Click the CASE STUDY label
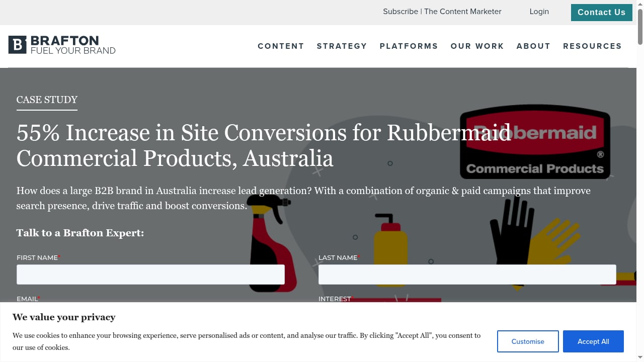The height and width of the screenshot is (362, 644). pyautogui.click(x=47, y=100)
